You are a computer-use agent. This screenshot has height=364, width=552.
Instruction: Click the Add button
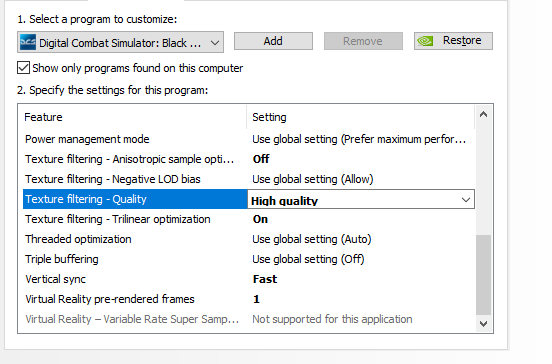click(x=273, y=41)
